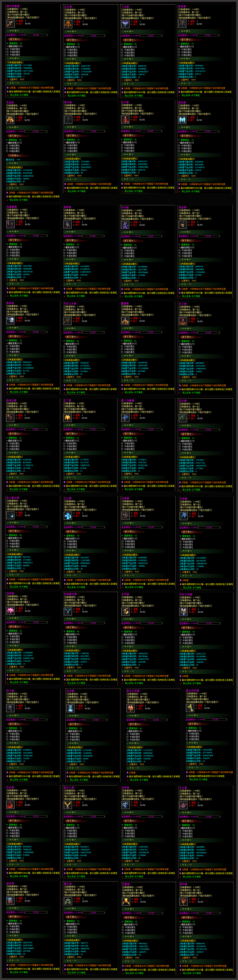Tick third 未镶嵌属性 checkbox in 加布兽 card
This screenshot has width=238, height=980.
(68, 739)
